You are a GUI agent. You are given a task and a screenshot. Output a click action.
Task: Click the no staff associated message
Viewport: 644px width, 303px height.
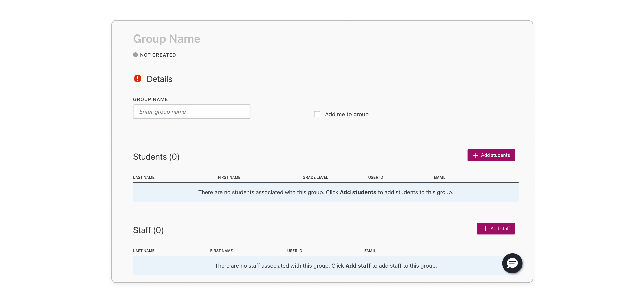pyautogui.click(x=326, y=266)
